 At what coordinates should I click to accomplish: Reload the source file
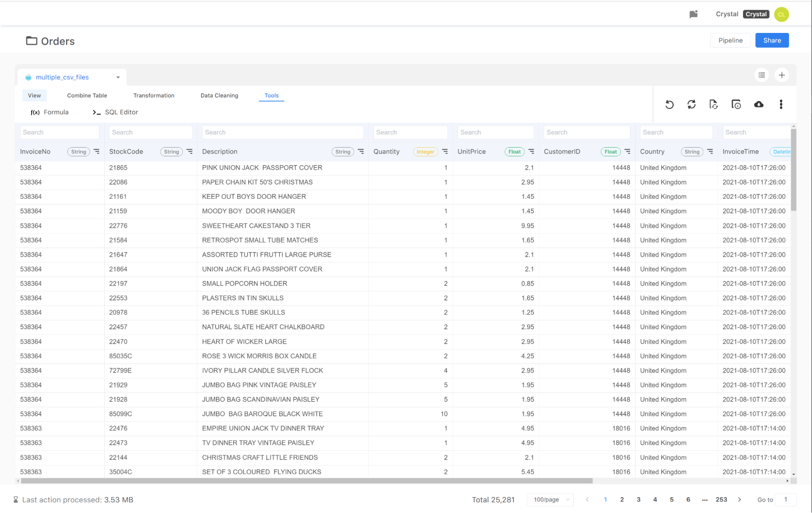714,104
